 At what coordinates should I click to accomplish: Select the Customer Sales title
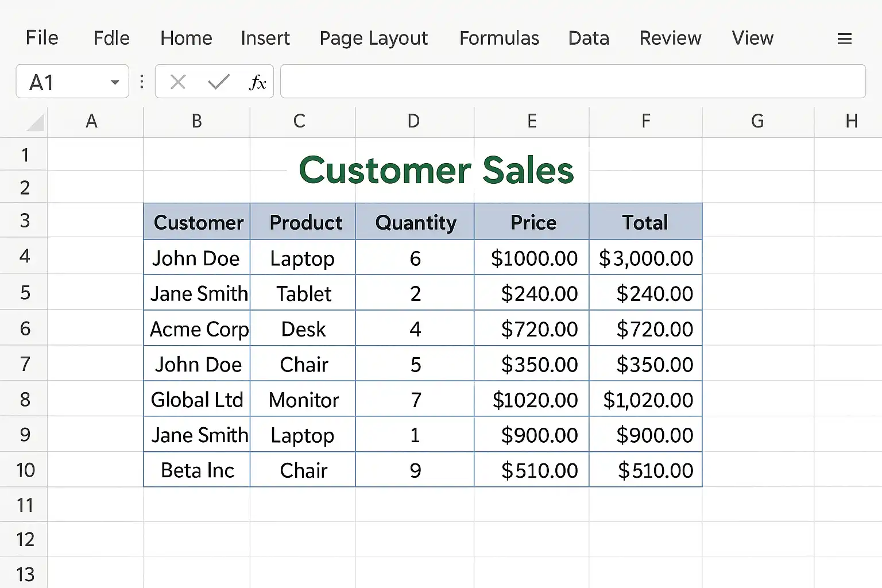point(436,171)
